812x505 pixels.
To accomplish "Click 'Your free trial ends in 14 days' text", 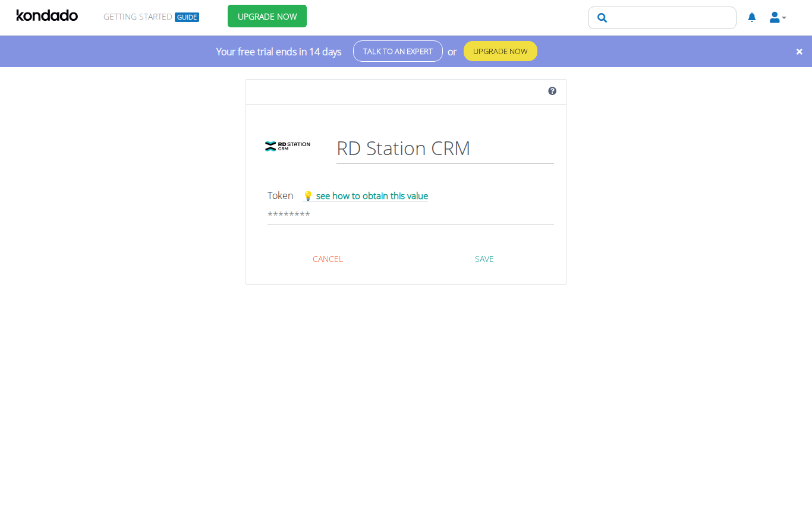I will click(279, 52).
